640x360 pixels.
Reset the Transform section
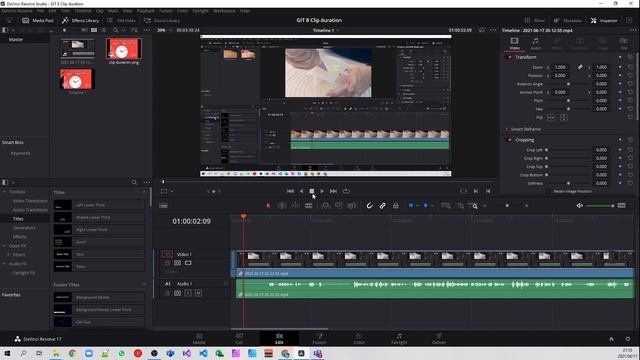tap(630, 57)
